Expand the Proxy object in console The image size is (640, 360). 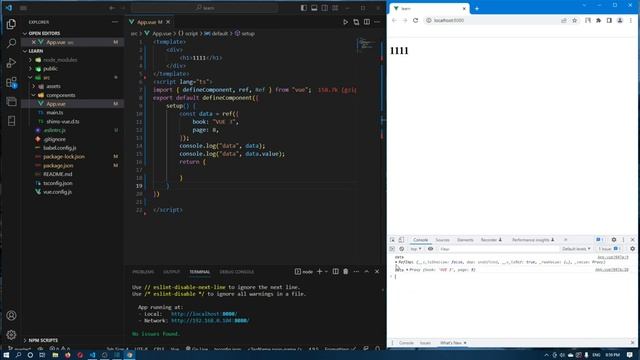click(x=407, y=270)
